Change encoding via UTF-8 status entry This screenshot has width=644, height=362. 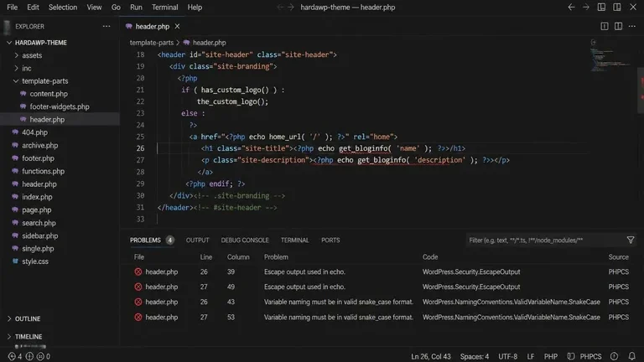click(x=507, y=357)
